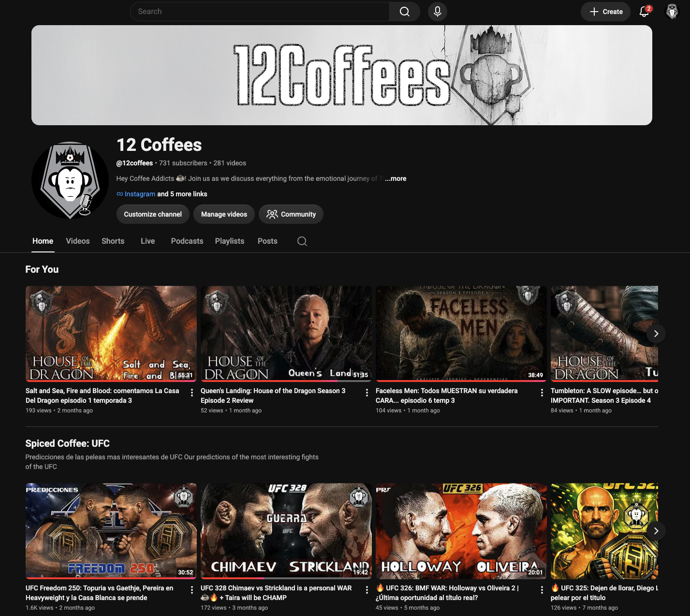
Task: Open options menu for Faceless Men video
Action: click(542, 393)
